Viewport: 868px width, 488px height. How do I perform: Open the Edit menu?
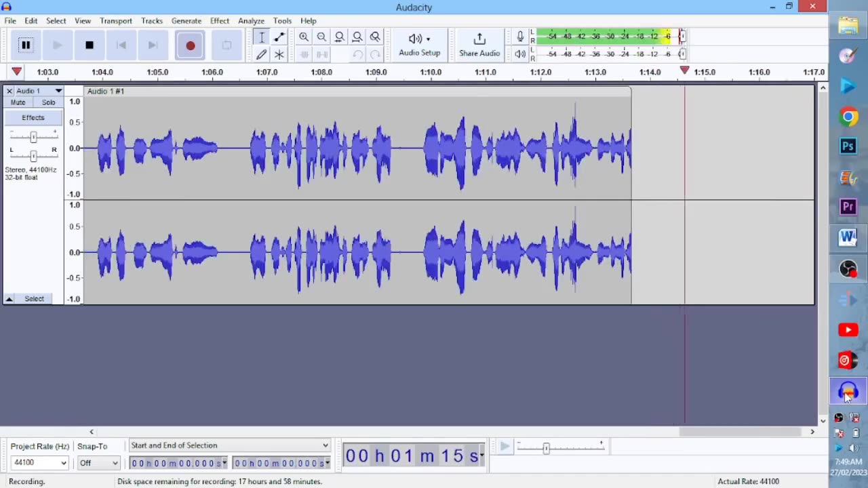pyautogui.click(x=31, y=21)
